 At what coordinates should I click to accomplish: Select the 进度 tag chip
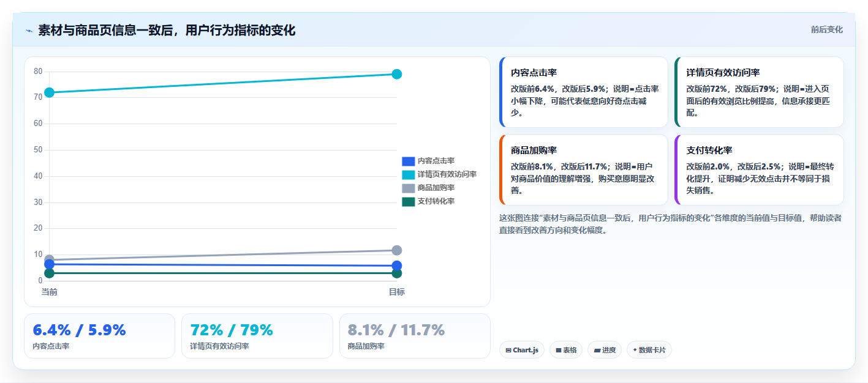coord(605,350)
